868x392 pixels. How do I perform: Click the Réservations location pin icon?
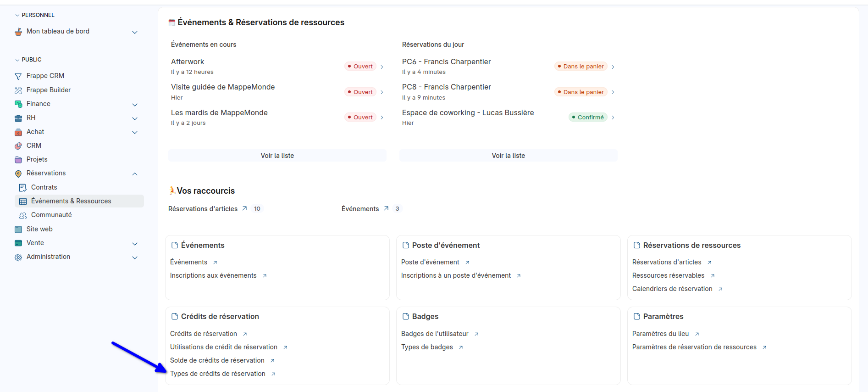coord(18,174)
